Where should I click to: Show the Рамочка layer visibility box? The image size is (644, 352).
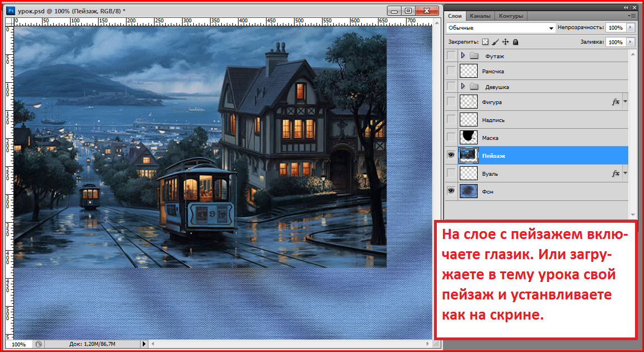coord(451,71)
